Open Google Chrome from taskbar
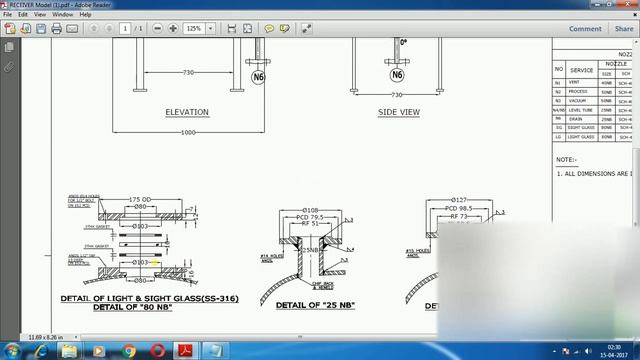The height and width of the screenshot is (360, 640). pos(129,351)
